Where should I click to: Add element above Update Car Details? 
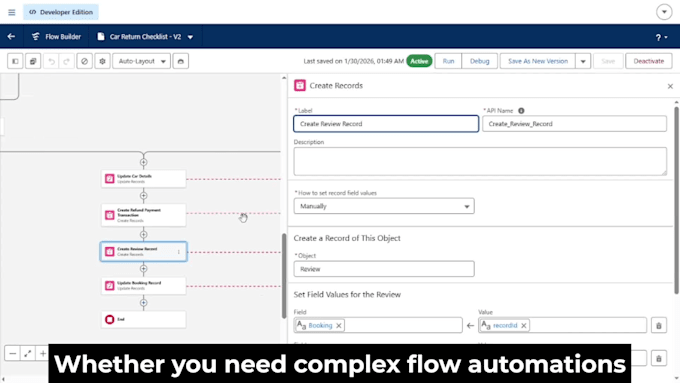coord(144,162)
